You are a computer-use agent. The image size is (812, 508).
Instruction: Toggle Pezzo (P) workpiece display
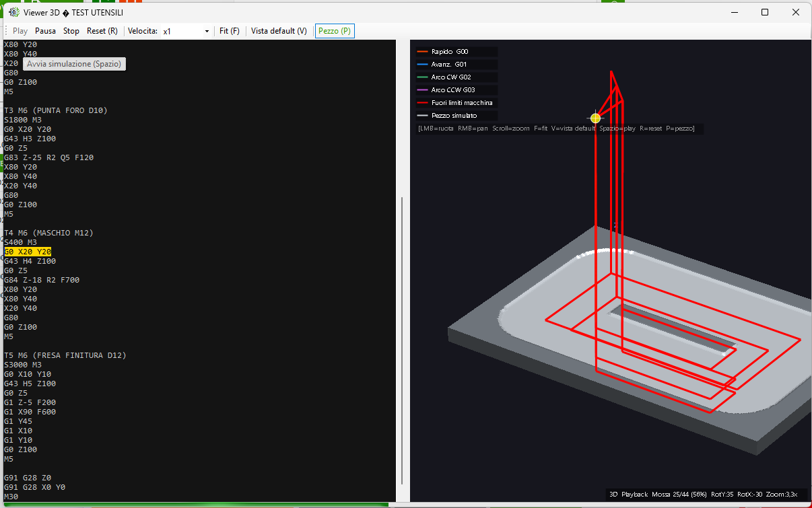pyautogui.click(x=335, y=31)
